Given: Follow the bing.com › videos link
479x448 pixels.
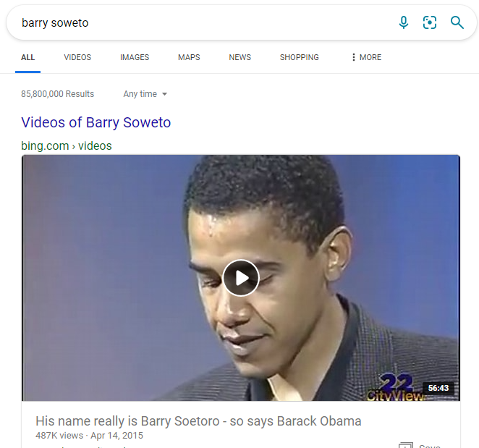Looking at the screenshot, I should (67, 145).
